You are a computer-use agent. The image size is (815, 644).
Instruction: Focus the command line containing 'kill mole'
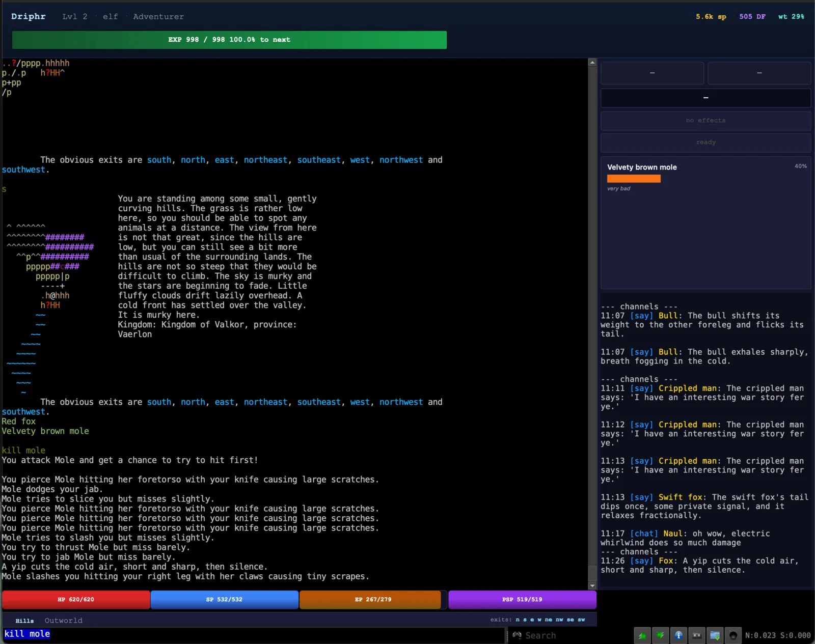(x=253, y=634)
